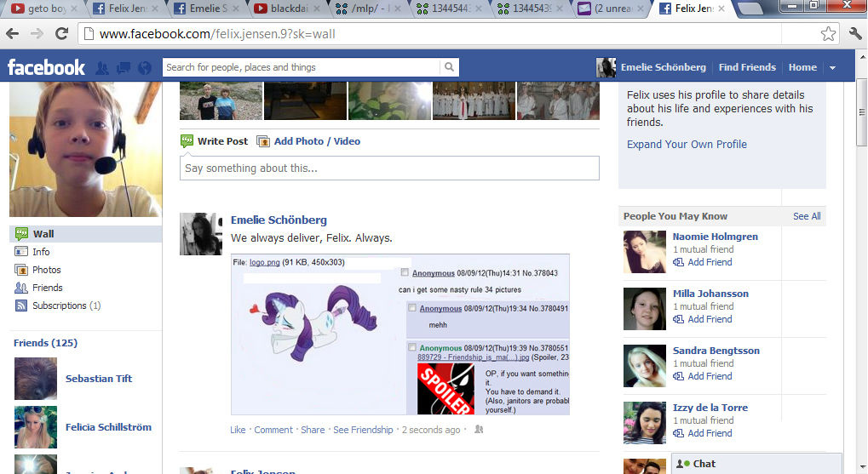Close the '(2 unread' mail tab
Viewport: 868px width, 474px height.
coord(641,9)
